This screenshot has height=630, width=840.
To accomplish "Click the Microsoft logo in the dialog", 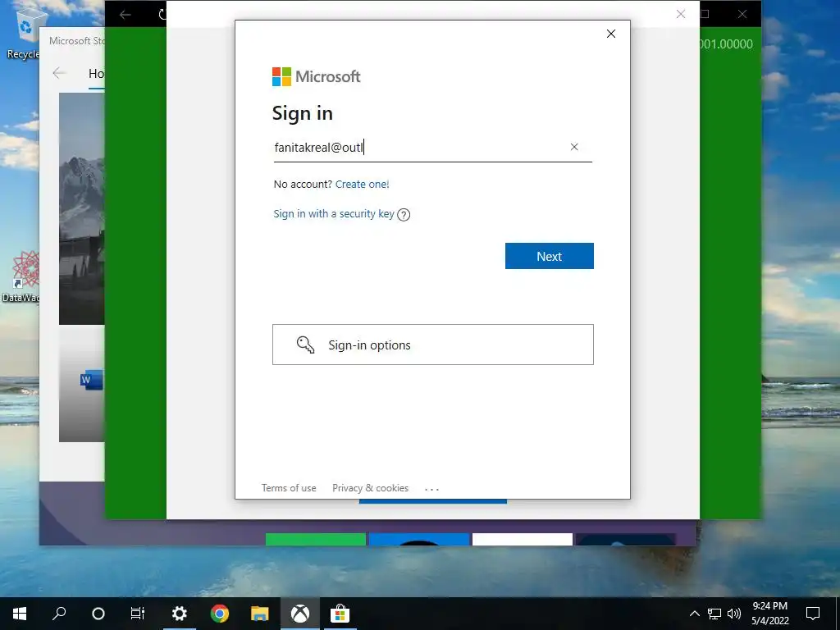I will [316, 76].
